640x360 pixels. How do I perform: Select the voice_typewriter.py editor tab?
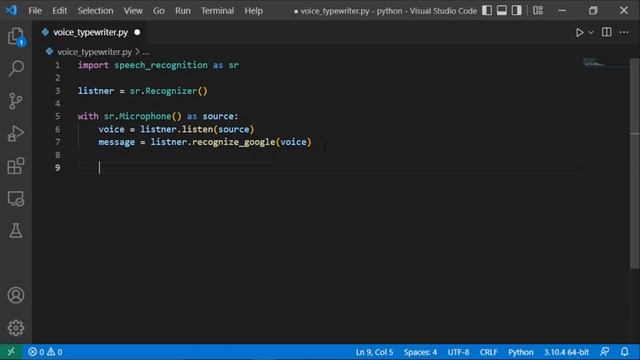point(91,32)
